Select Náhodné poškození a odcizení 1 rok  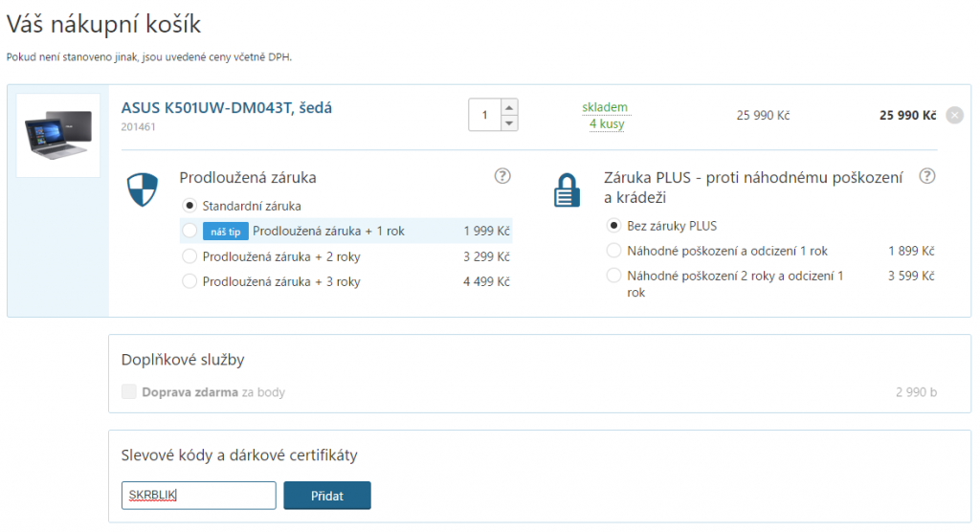pyautogui.click(x=613, y=251)
